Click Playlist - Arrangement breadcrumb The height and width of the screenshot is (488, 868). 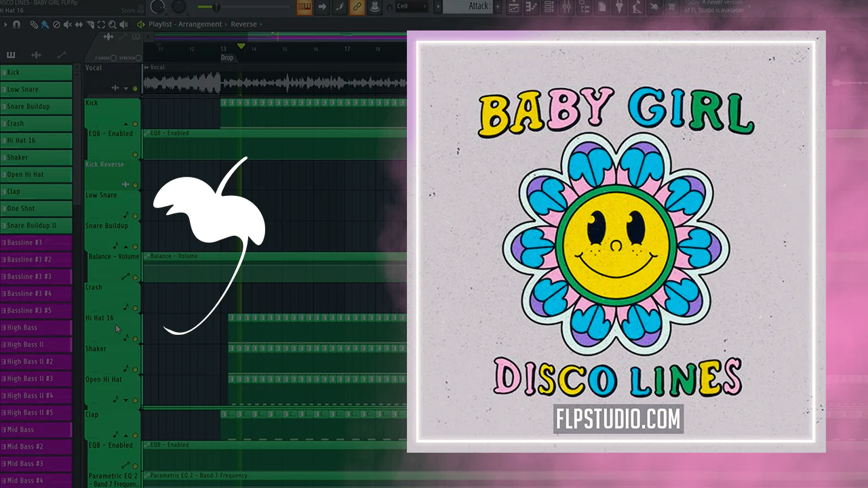coord(185,24)
